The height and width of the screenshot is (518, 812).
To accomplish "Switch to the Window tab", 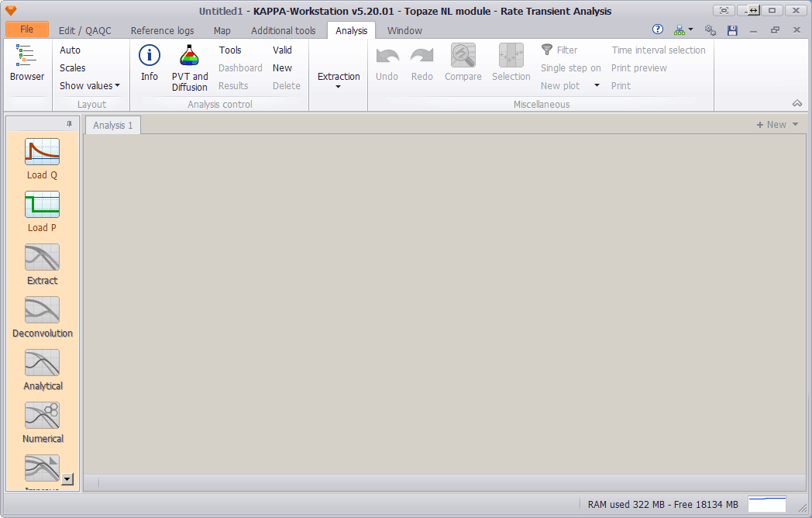I will point(404,30).
